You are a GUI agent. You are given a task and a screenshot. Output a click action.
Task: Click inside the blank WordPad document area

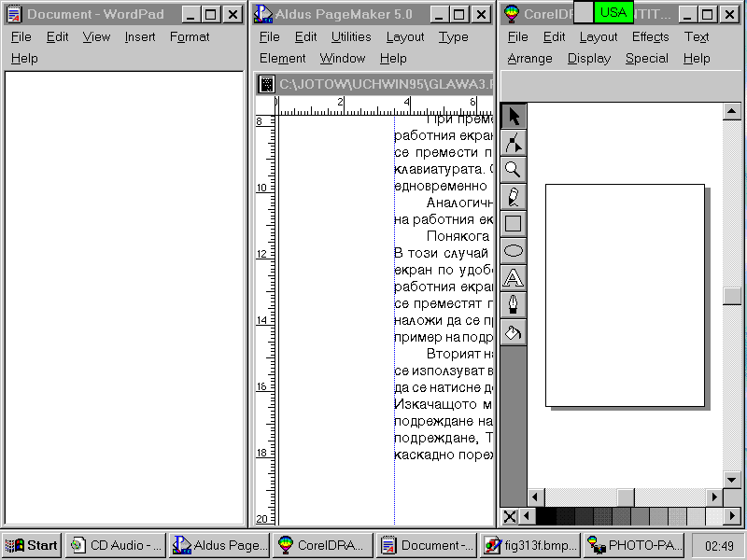coord(124,299)
